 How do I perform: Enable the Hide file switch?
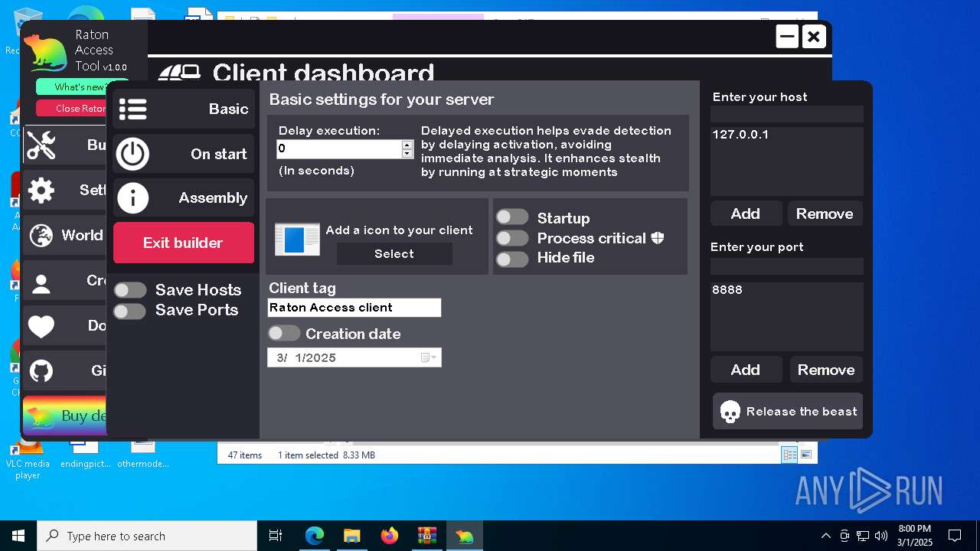pos(512,259)
